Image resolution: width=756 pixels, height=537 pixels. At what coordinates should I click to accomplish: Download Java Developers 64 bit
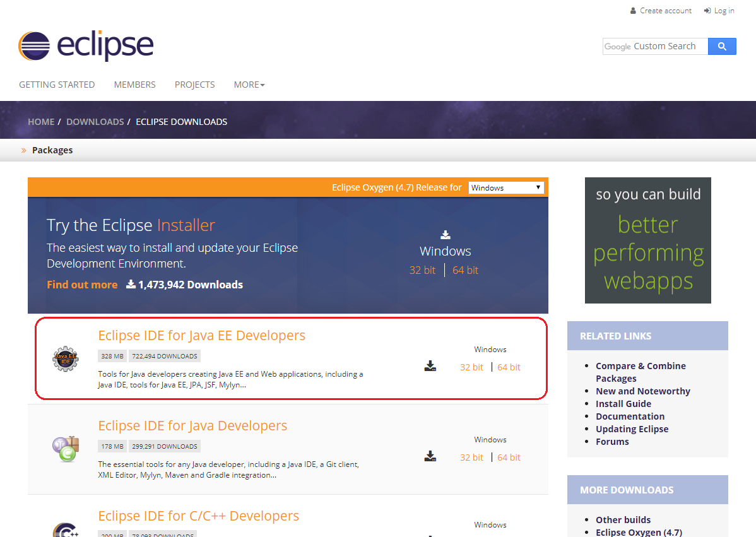tap(509, 457)
